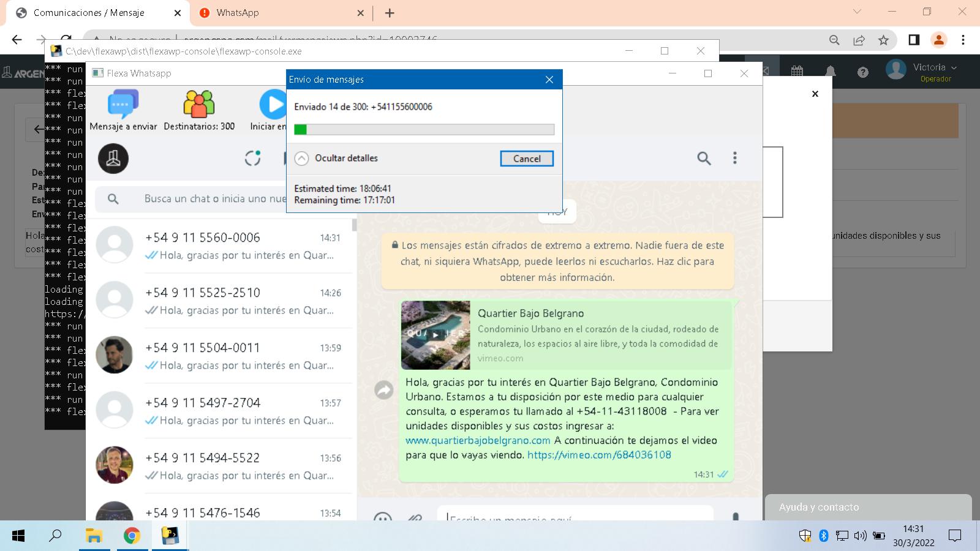Open the help question mark icon
Image resolution: width=980 pixels, height=551 pixels.
tap(863, 72)
